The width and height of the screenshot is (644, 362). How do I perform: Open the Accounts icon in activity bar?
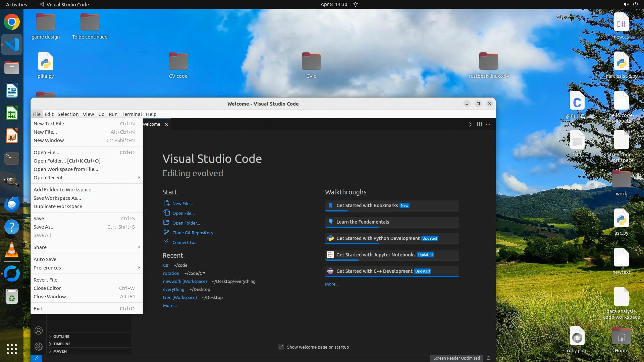(39, 331)
